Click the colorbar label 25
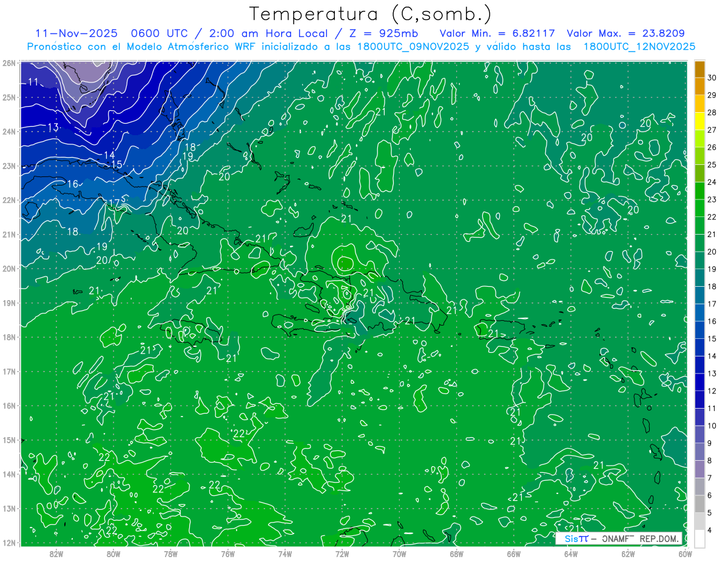The image size is (728, 562). pos(712,164)
